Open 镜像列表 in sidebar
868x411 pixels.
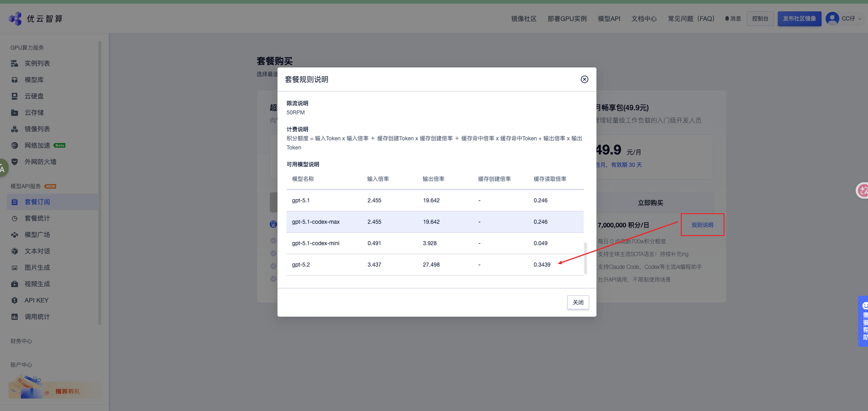coord(37,129)
